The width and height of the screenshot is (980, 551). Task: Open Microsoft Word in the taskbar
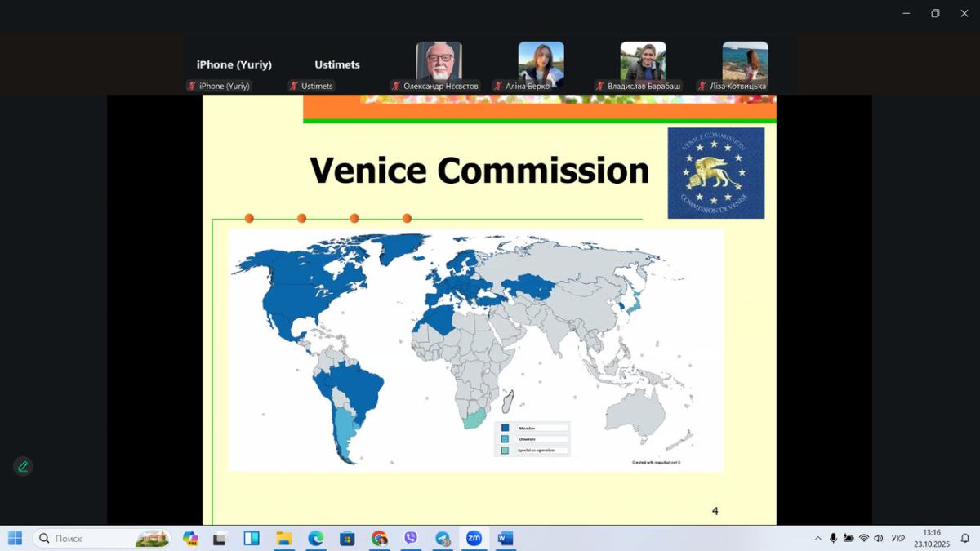[506, 538]
